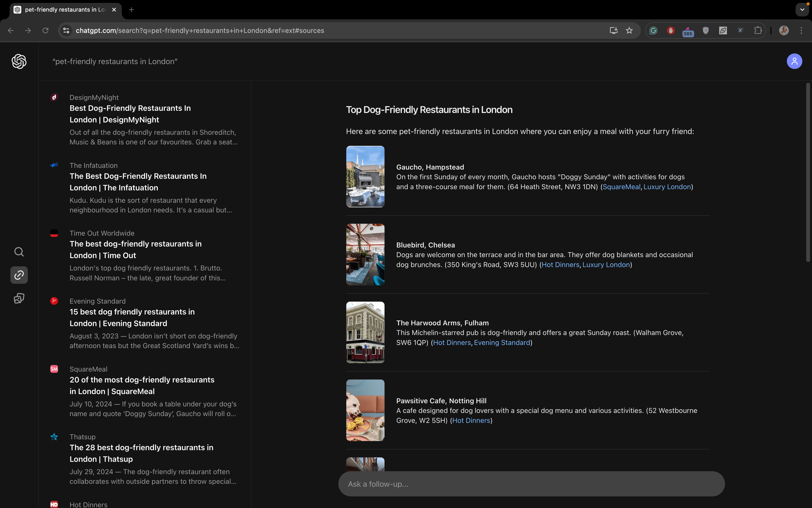The height and width of the screenshot is (508, 812).
Task: Bookmark this page with the star icon
Action: pos(629,30)
